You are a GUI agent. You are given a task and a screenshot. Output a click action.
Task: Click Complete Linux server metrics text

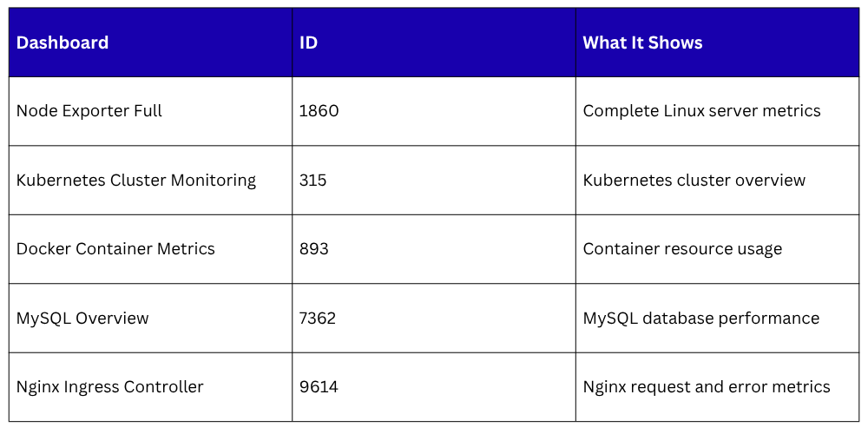(x=701, y=111)
